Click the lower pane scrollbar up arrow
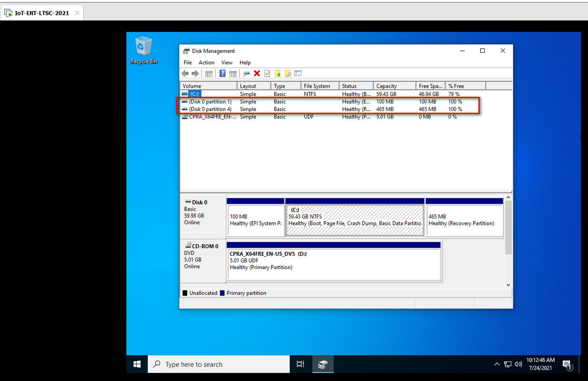This screenshot has height=381, width=588. coord(508,197)
